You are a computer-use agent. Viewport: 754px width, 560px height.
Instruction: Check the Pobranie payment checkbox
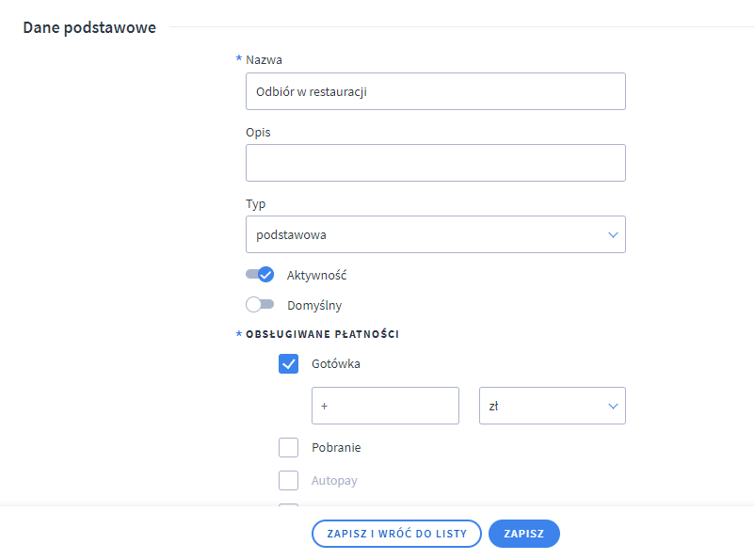coord(289,448)
